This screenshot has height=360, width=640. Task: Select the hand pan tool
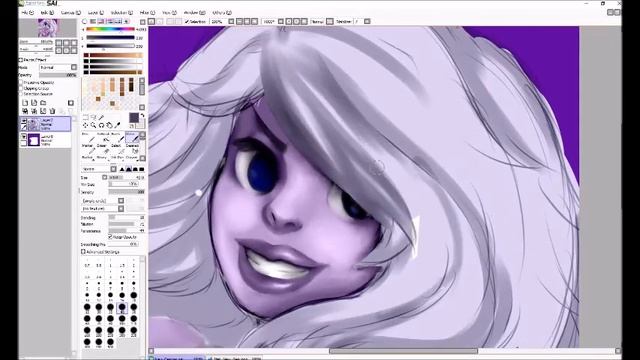[x=109, y=125]
